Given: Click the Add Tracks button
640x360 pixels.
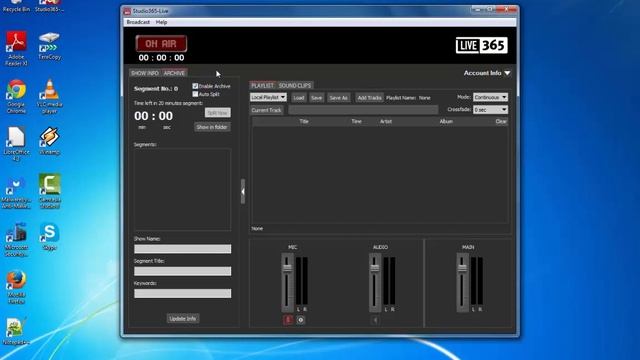Looking at the screenshot, I should (x=369, y=98).
